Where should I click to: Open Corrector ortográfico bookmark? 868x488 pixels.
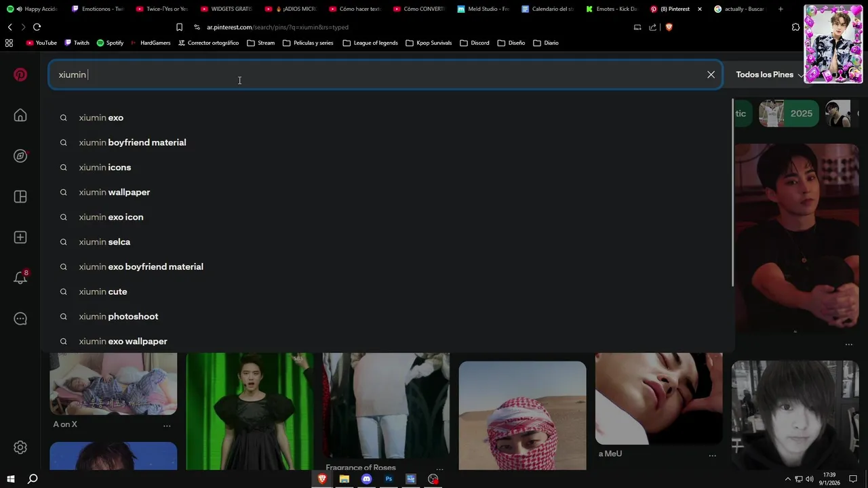click(x=208, y=43)
